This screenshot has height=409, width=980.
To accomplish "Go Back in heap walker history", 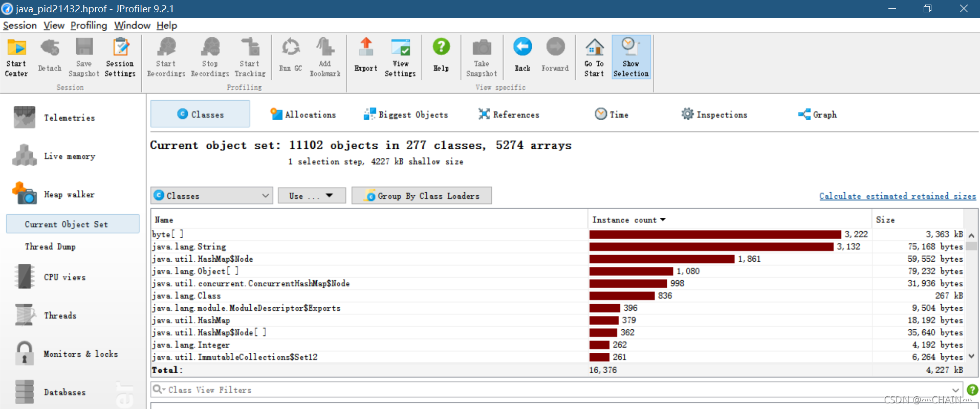I will point(522,55).
